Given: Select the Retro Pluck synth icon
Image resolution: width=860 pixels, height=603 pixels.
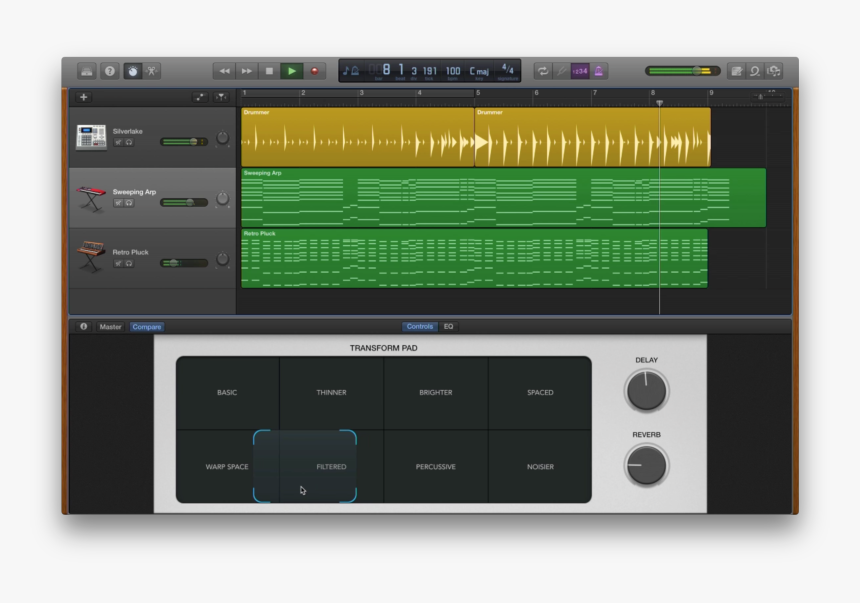Looking at the screenshot, I should click(x=91, y=257).
